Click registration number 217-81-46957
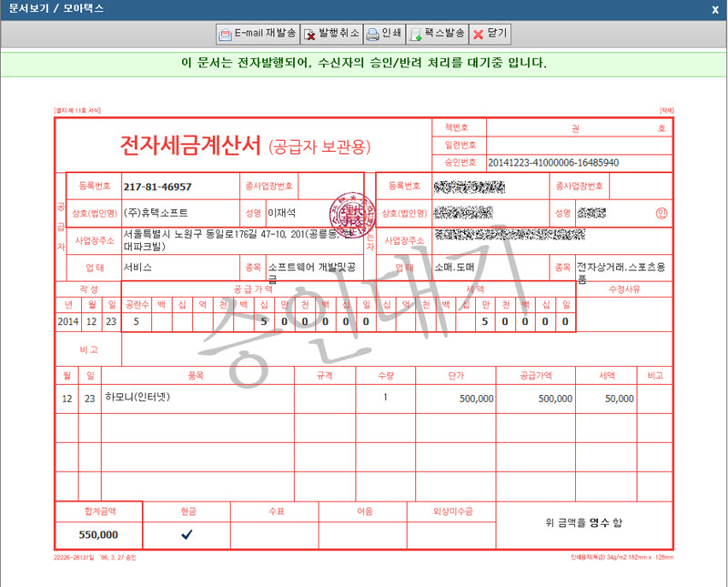 [157, 187]
